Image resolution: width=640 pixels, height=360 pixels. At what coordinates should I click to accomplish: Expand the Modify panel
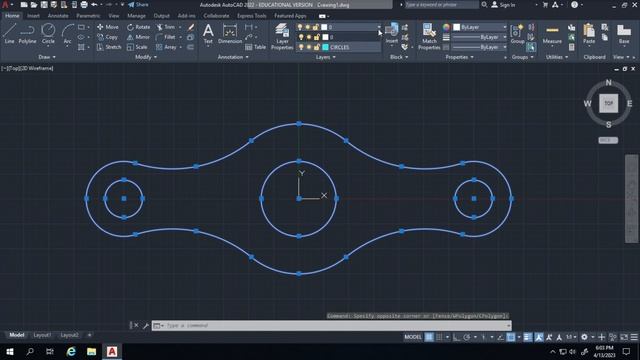pos(146,57)
